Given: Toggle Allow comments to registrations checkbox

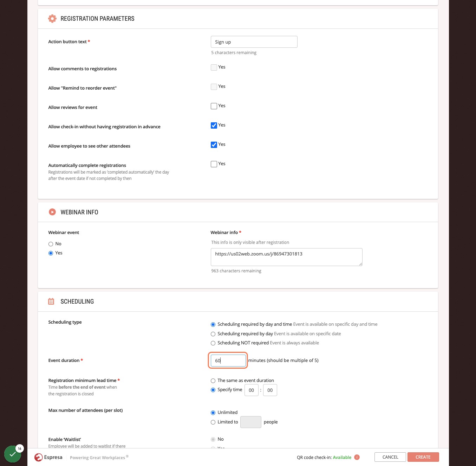Looking at the screenshot, I should [x=214, y=67].
